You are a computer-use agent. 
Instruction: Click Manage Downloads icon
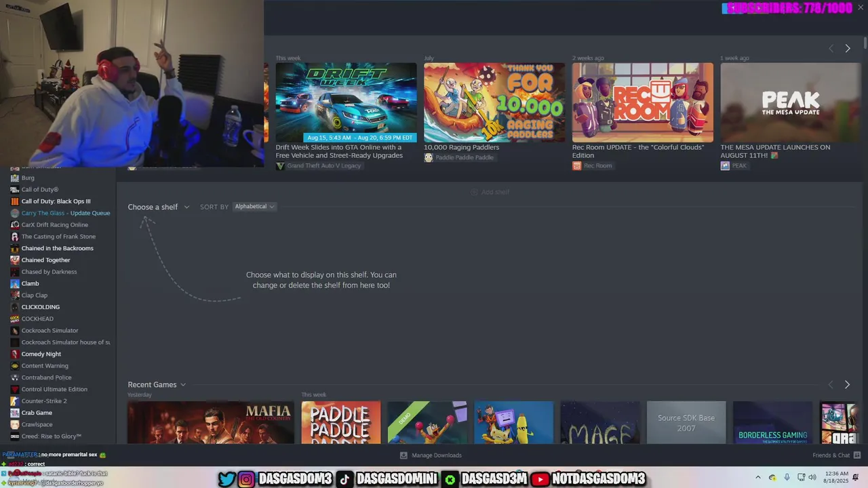click(x=403, y=455)
